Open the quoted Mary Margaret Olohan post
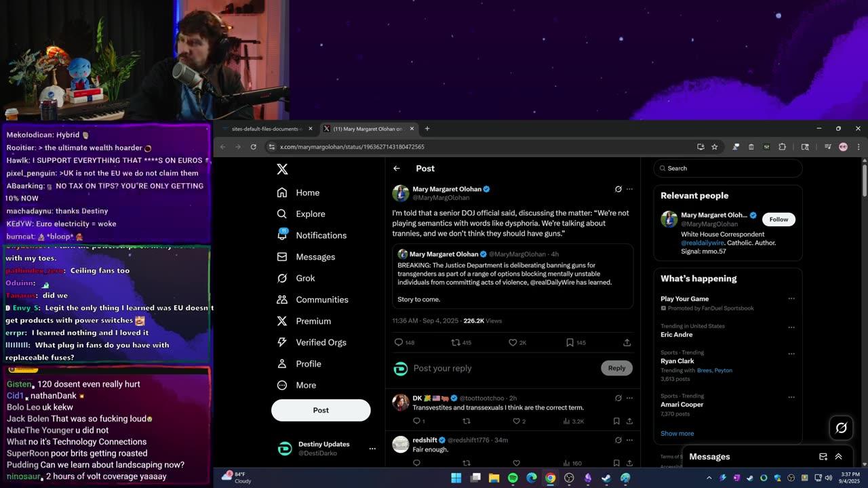This screenshot has height=488, width=868. tap(513, 277)
